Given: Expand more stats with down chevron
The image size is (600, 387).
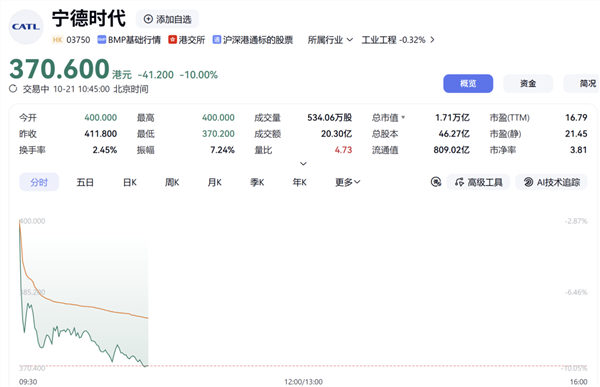Looking at the screenshot, I should pyautogui.click(x=303, y=164).
